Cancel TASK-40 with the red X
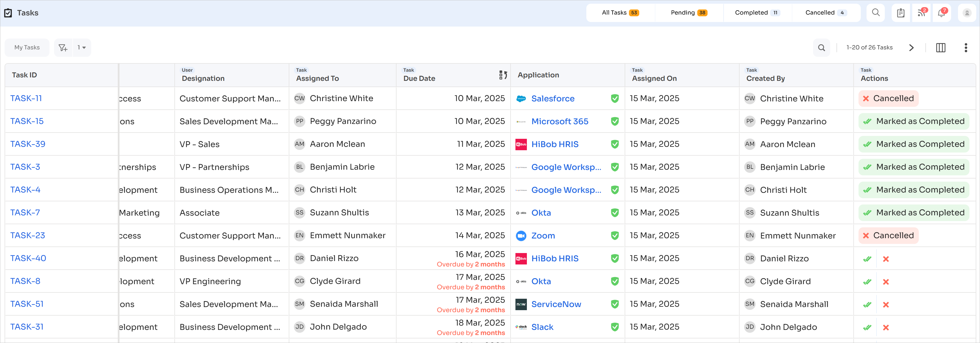 point(886,259)
